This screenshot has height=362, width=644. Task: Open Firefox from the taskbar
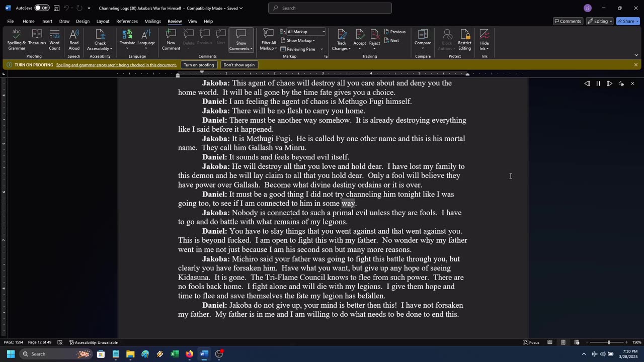point(189,354)
